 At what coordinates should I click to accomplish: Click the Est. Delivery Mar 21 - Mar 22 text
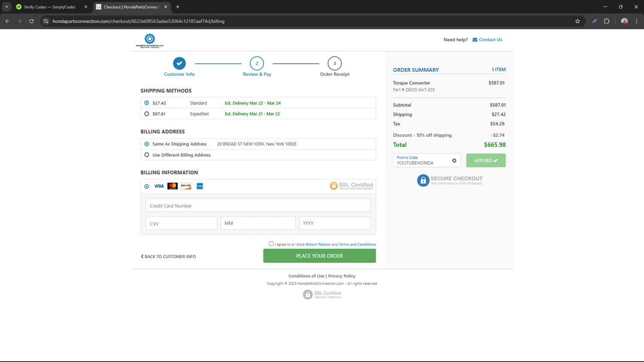[x=252, y=114]
